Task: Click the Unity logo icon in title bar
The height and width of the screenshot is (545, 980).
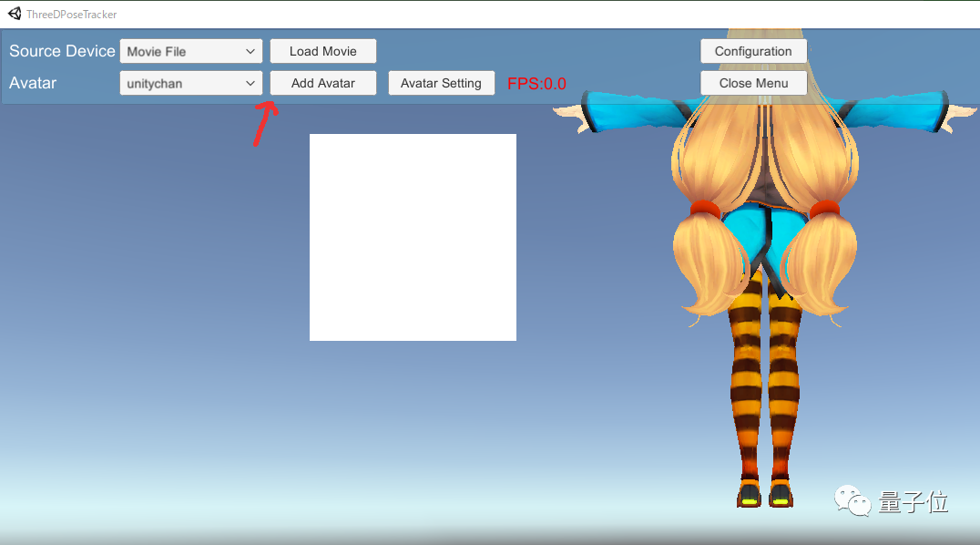Action: pos(15,14)
